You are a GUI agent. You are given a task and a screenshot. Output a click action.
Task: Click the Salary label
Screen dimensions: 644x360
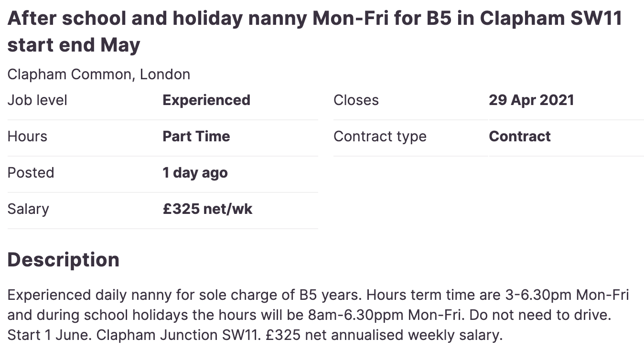pos(28,209)
